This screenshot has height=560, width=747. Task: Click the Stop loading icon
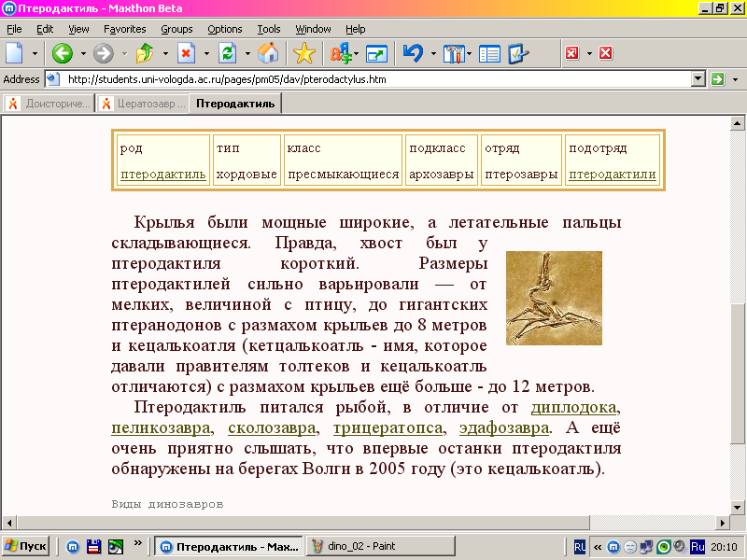click(187, 53)
